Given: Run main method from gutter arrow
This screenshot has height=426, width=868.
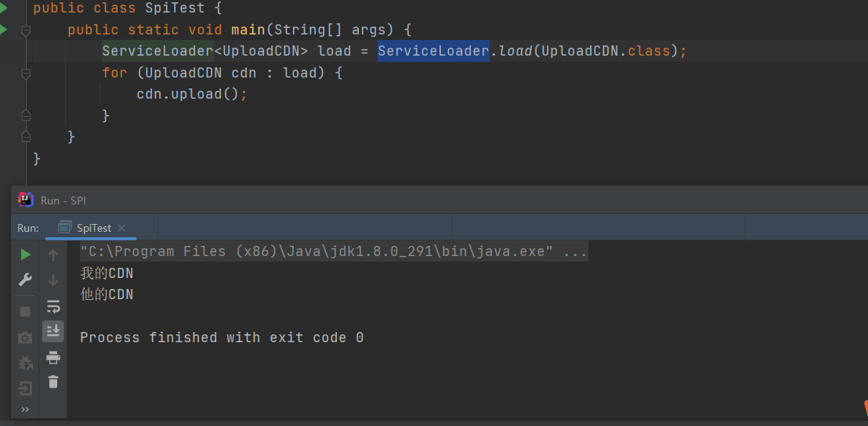Looking at the screenshot, I should pyautogui.click(x=3, y=30).
